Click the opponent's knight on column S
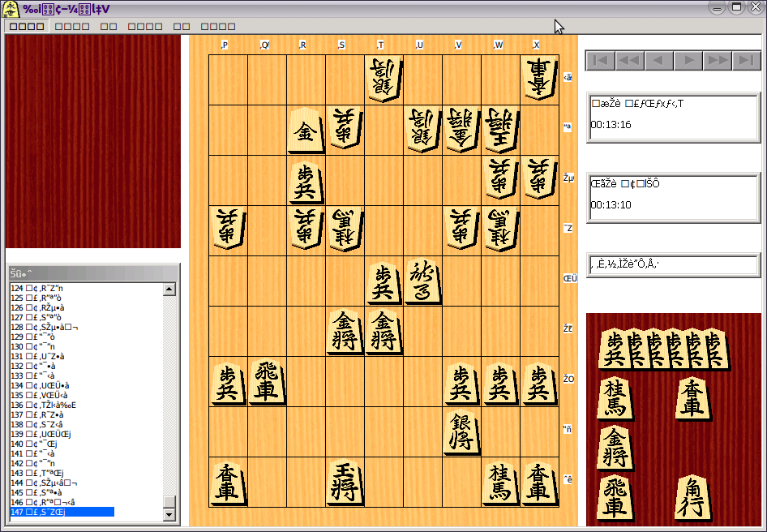Screen dimensions: 767x532 pyautogui.click(x=345, y=230)
